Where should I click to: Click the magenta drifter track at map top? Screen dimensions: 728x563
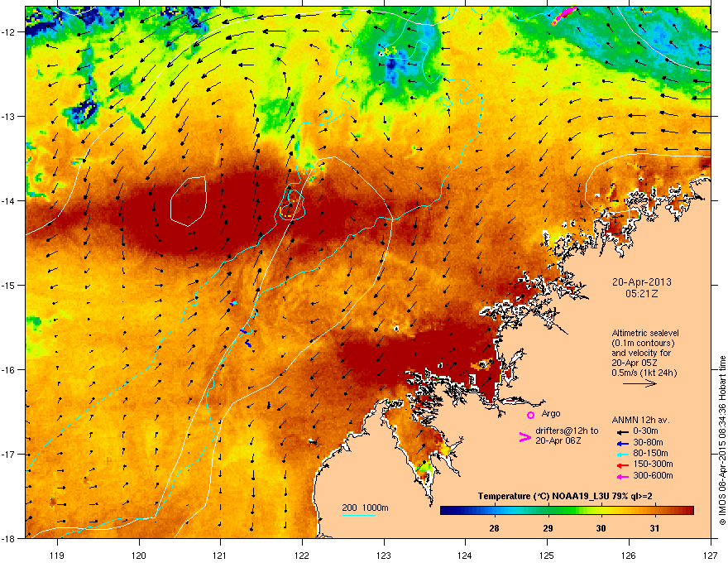[x=564, y=14]
